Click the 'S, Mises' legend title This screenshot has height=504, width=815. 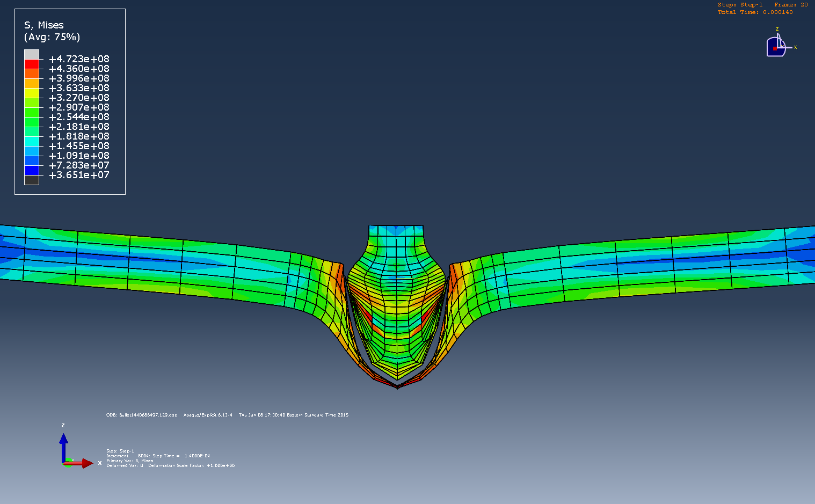click(44, 25)
